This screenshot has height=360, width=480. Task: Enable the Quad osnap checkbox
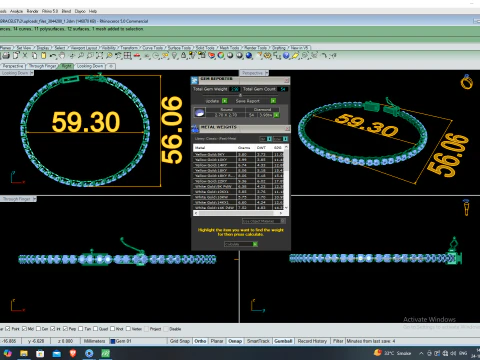(95, 329)
